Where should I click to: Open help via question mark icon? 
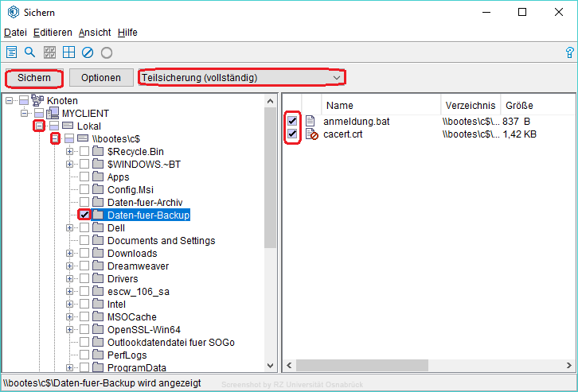tap(569, 52)
